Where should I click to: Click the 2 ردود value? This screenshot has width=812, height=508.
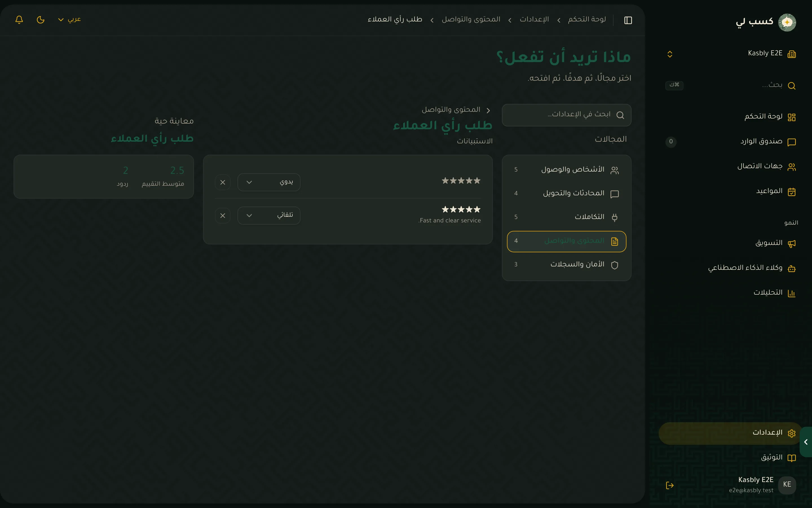[x=125, y=171]
